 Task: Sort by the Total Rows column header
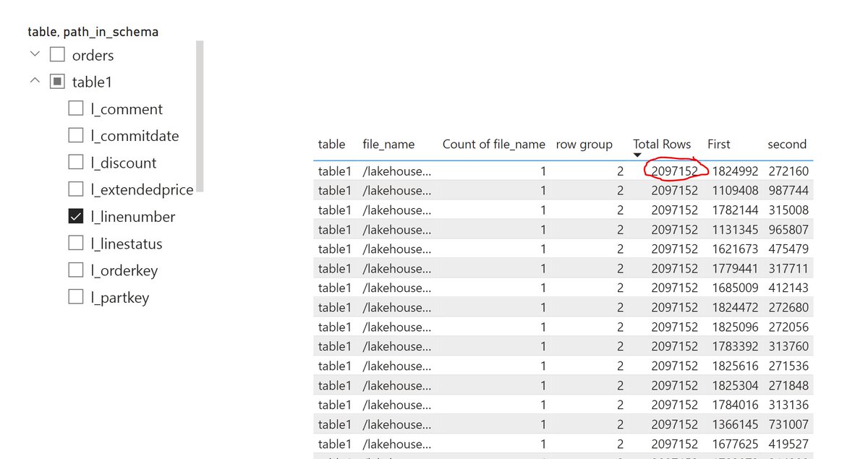coord(662,144)
